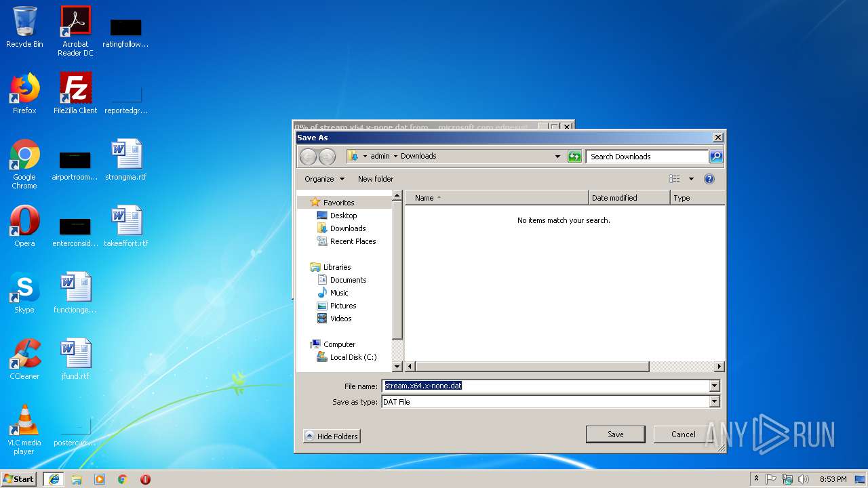This screenshot has height=488, width=868.
Task: Open the change view dropdown arrow
Action: coord(691,179)
